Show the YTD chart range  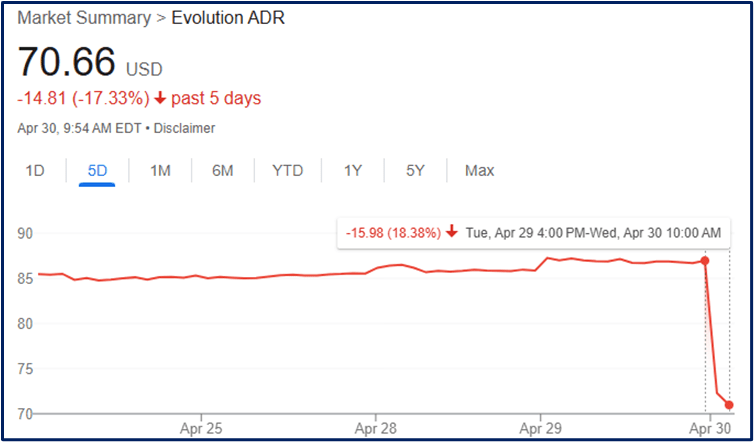(x=288, y=171)
